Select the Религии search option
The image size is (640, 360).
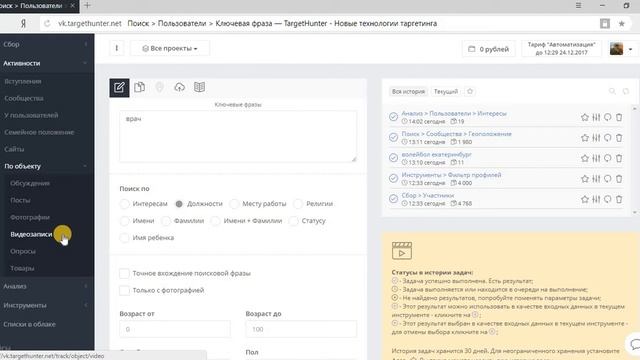click(x=298, y=204)
